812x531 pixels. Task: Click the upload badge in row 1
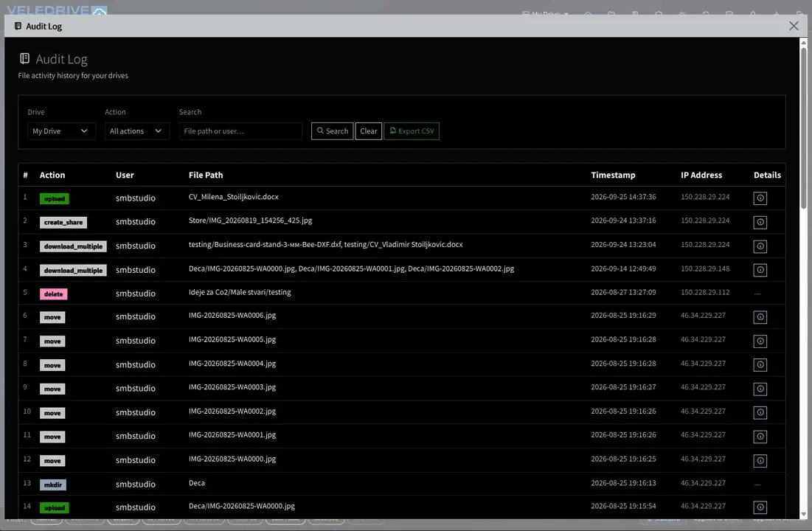click(x=55, y=198)
